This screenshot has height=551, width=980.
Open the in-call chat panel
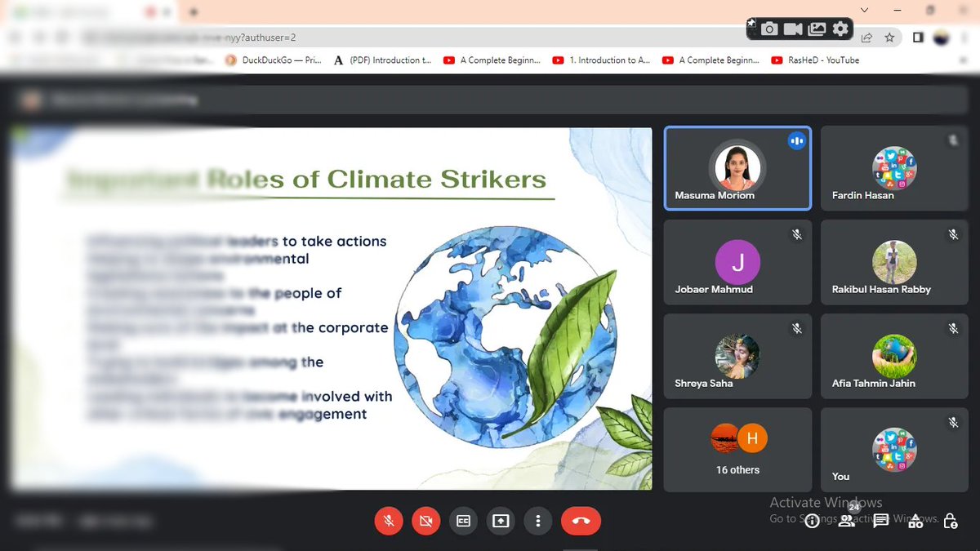pyautogui.click(x=881, y=521)
